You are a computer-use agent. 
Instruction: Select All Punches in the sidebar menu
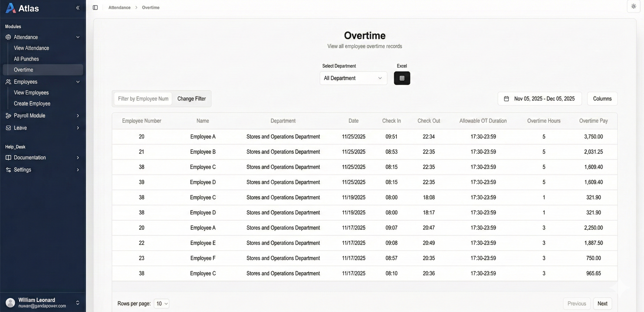click(x=26, y=59)
